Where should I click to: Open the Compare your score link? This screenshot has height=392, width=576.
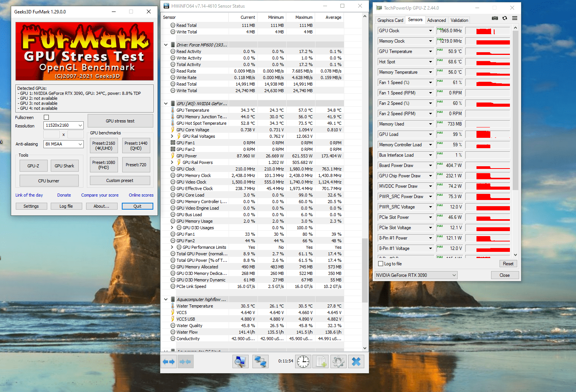click(100, 195)
